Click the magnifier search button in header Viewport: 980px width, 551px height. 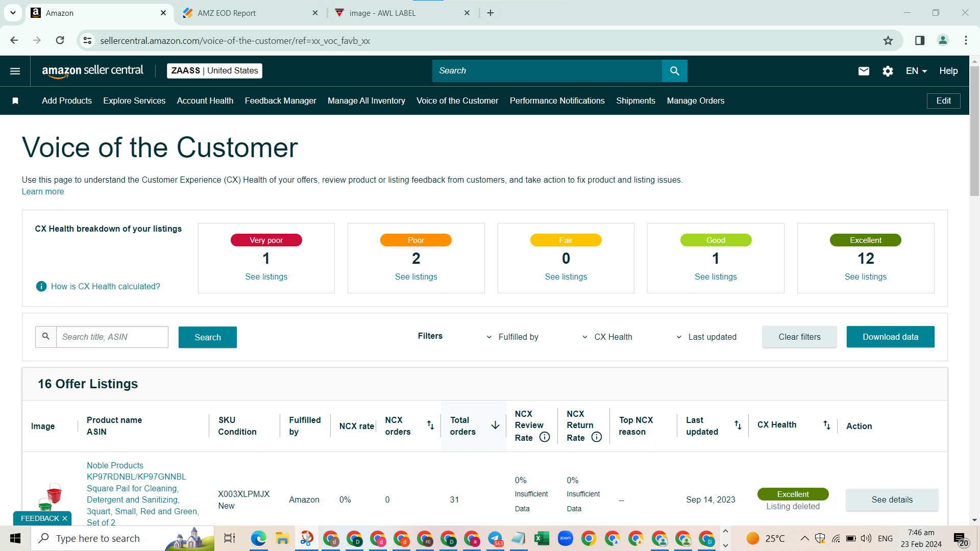click(674, 71)
